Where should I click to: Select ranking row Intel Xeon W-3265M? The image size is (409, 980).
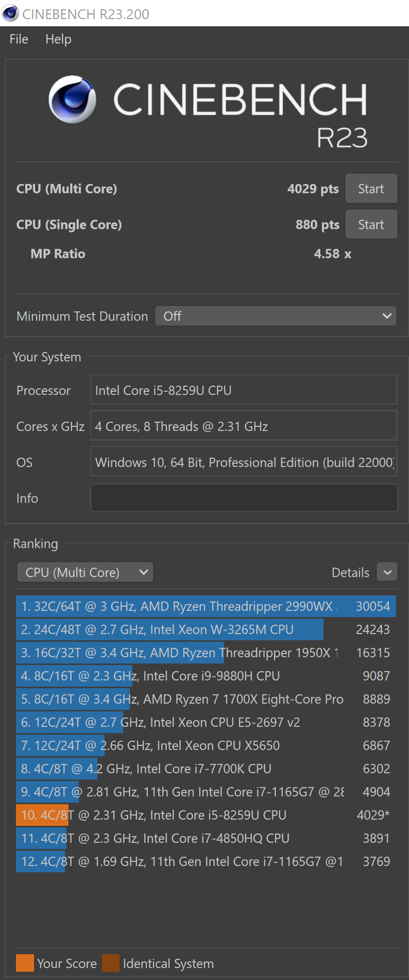point(206,629)
